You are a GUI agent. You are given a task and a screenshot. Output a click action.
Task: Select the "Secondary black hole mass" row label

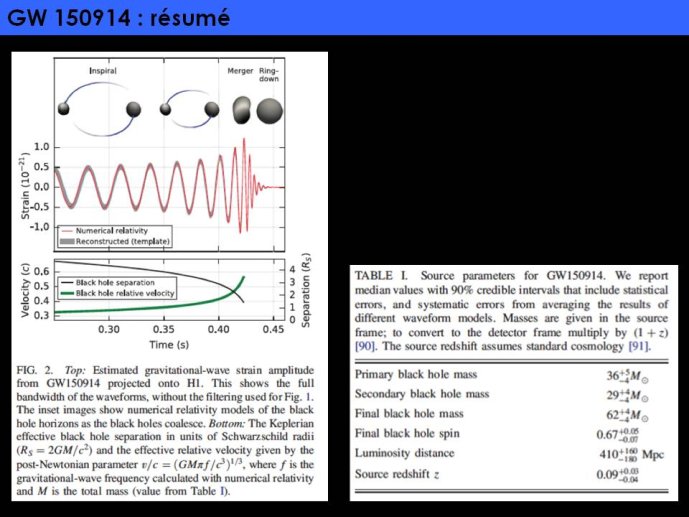click(x=422, y=394)
